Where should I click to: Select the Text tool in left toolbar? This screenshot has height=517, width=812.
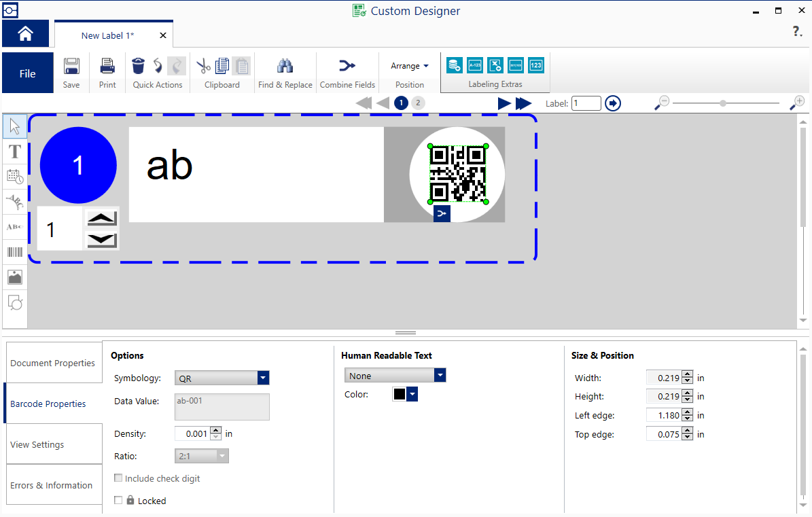(x=15, y=151)
